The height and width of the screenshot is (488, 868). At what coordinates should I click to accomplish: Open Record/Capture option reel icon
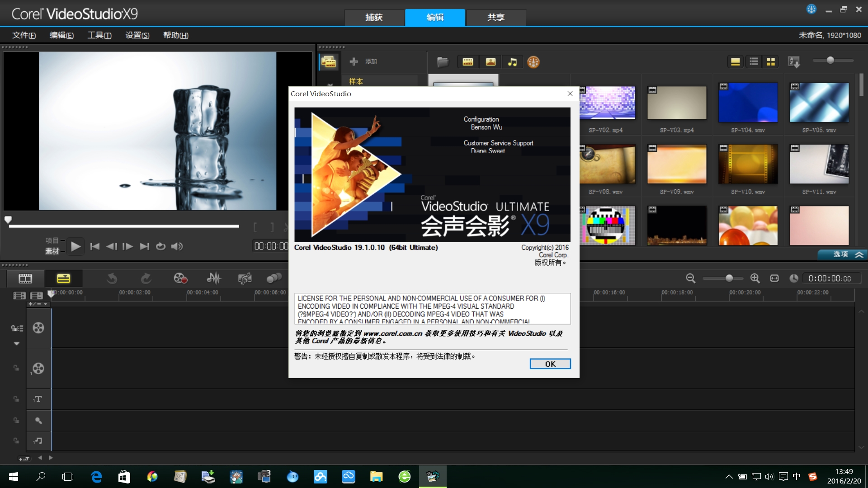180,278
